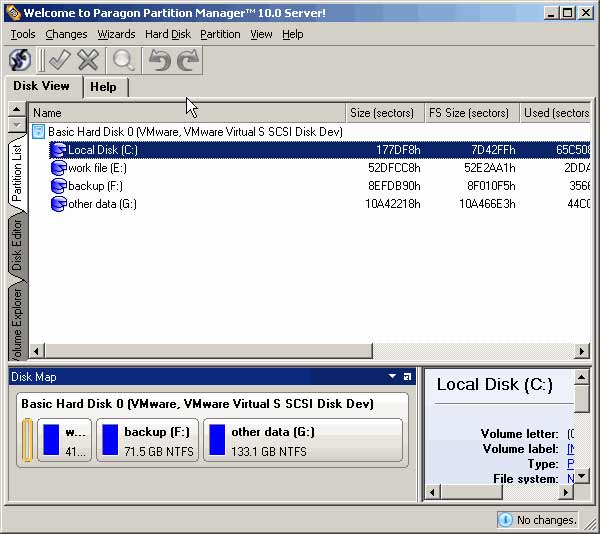The image size is (600, 534).
Task: Open the Wizards menu
Action: coord(116,34)
